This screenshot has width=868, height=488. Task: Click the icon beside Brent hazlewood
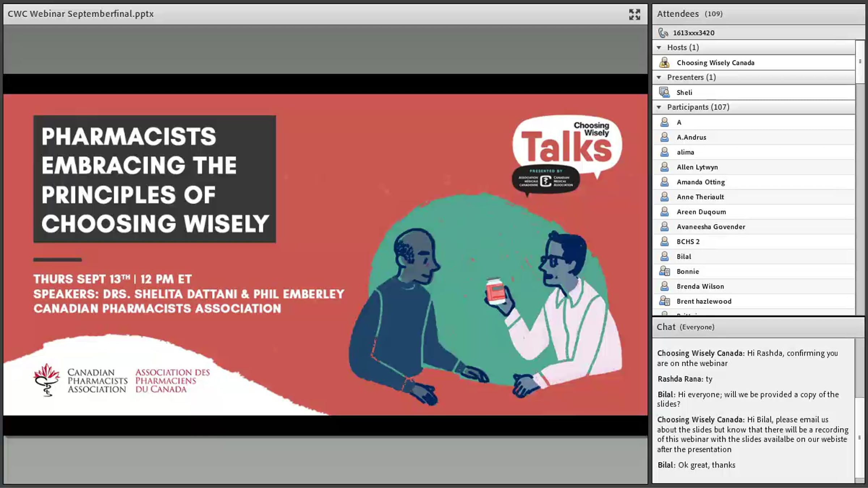point(664,301)
